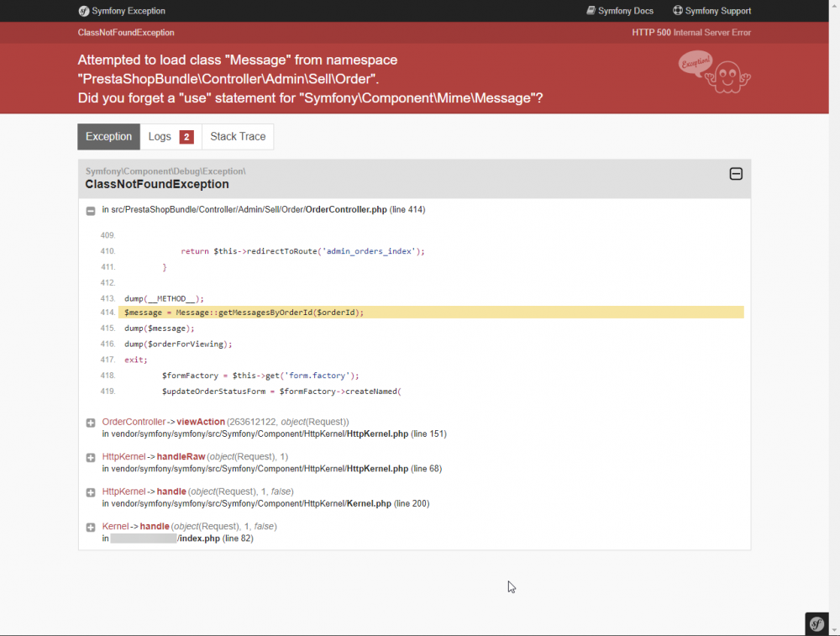This screenshot has height=636, width=840.
Task: Click the Symfony Exception logo icon
Action: 83,11
